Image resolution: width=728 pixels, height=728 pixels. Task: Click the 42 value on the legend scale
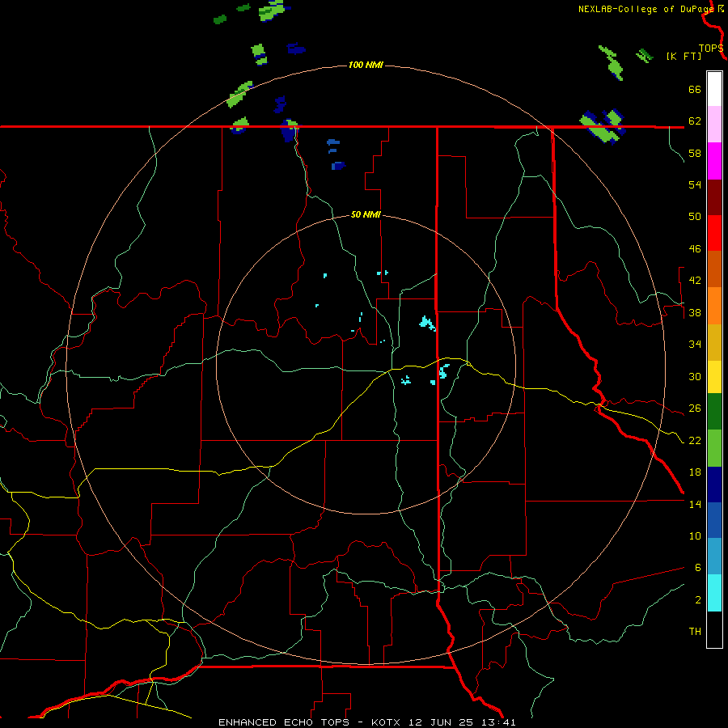coord(695,281)
